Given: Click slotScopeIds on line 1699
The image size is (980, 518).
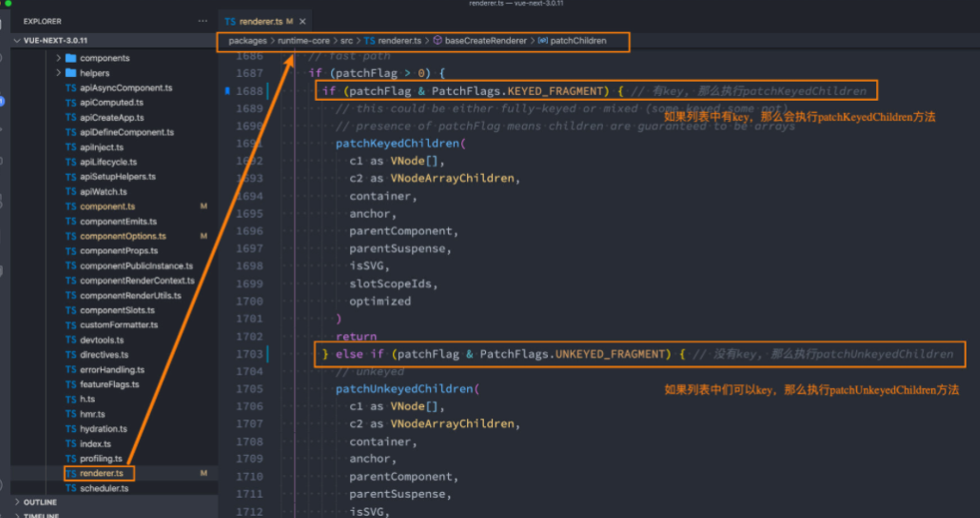Looking at the screenshot, I should point(390,283).
